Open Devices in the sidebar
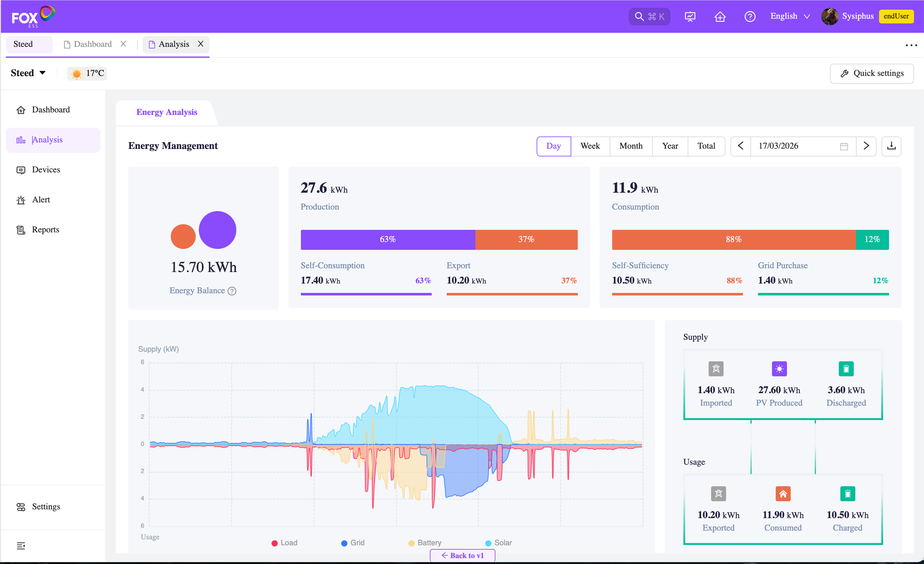 (46, 170)
